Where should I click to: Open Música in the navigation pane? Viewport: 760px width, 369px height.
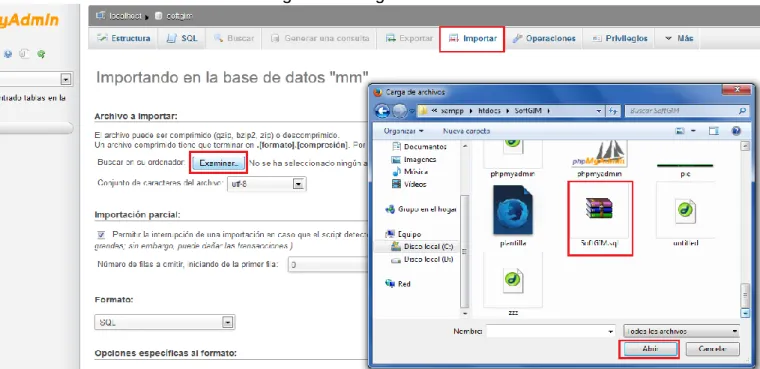410,172
